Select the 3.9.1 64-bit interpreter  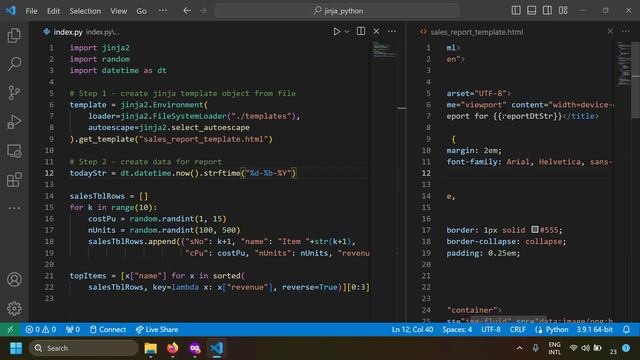pyautogui.click(x=594, y=329)
